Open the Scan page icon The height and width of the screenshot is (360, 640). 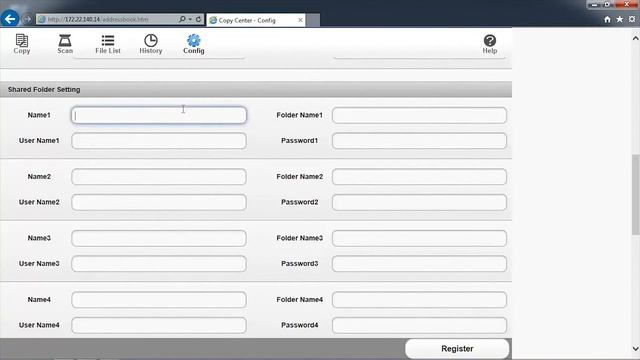(x=65, y=44)
